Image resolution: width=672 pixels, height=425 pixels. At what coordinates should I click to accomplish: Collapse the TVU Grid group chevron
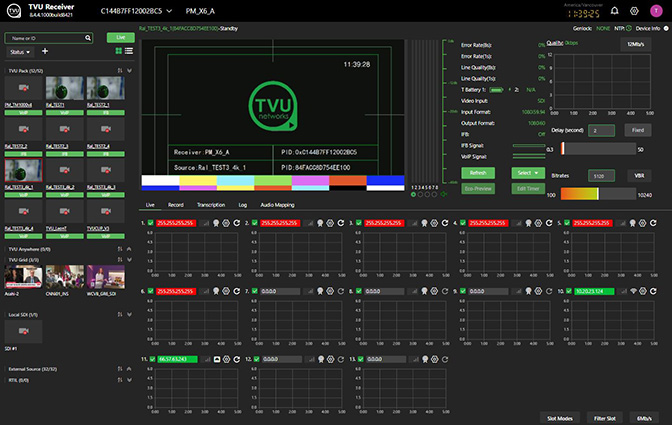pos(129,259)
